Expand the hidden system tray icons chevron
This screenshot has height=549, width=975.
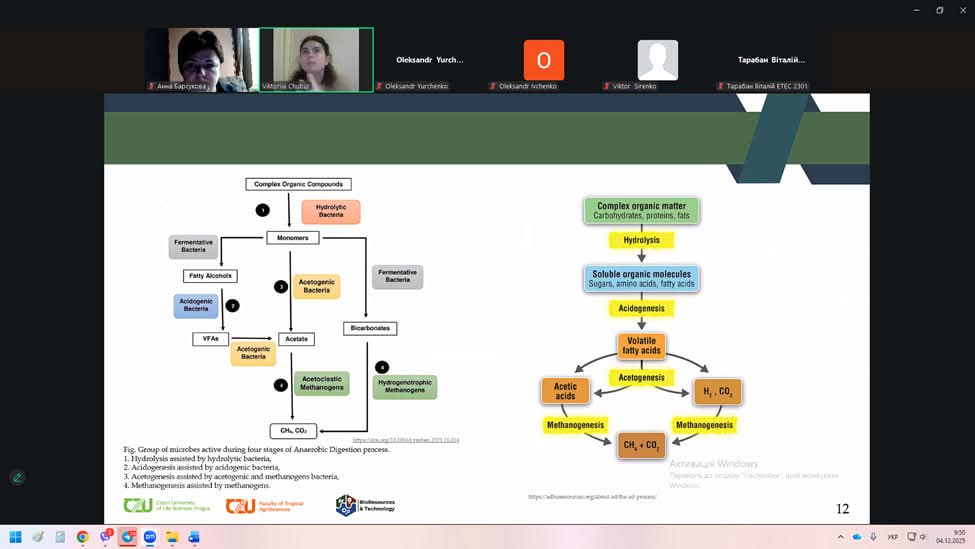pyautogui.click(x=841, y=537)
